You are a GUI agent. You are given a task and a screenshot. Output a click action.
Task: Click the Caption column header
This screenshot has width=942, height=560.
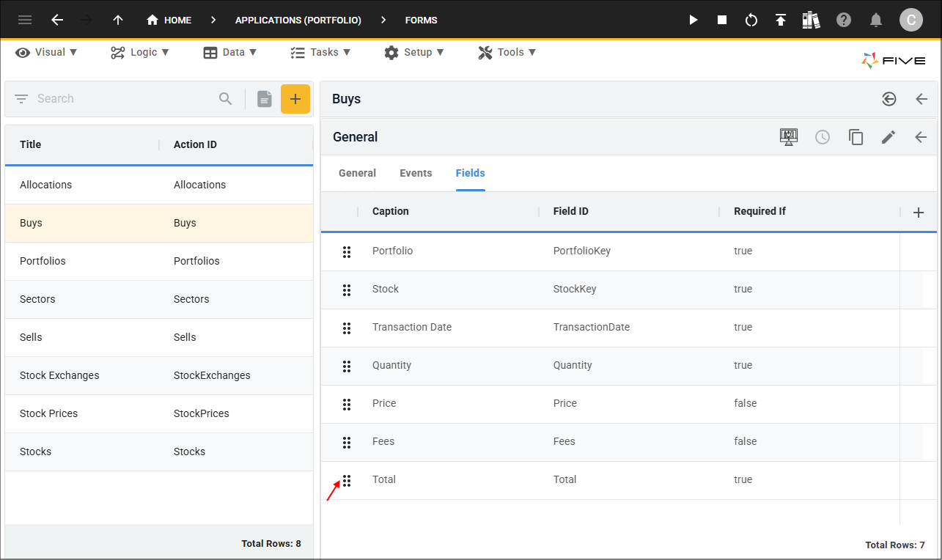(x=391, y=211)
